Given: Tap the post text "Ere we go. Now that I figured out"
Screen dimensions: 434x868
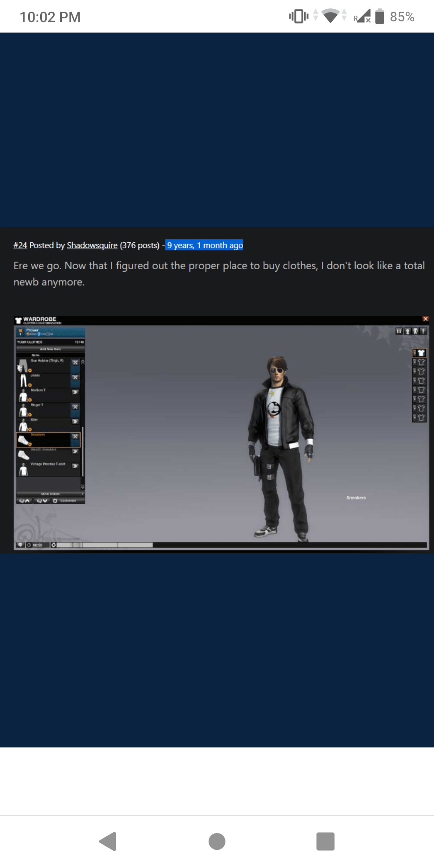Looking at the screenshot, I should 90,266.
